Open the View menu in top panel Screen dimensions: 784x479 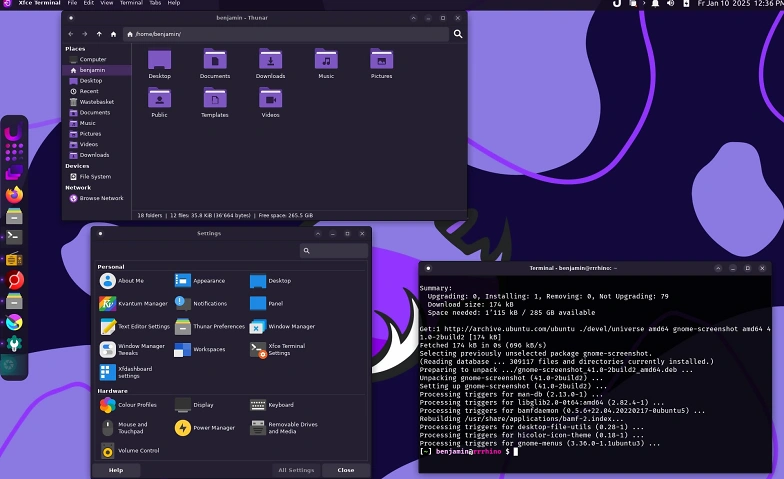pos(106,3)
